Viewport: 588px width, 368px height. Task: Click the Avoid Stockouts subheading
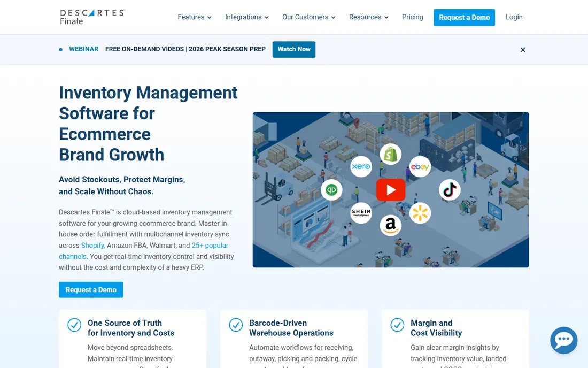[x=122, y=185]
